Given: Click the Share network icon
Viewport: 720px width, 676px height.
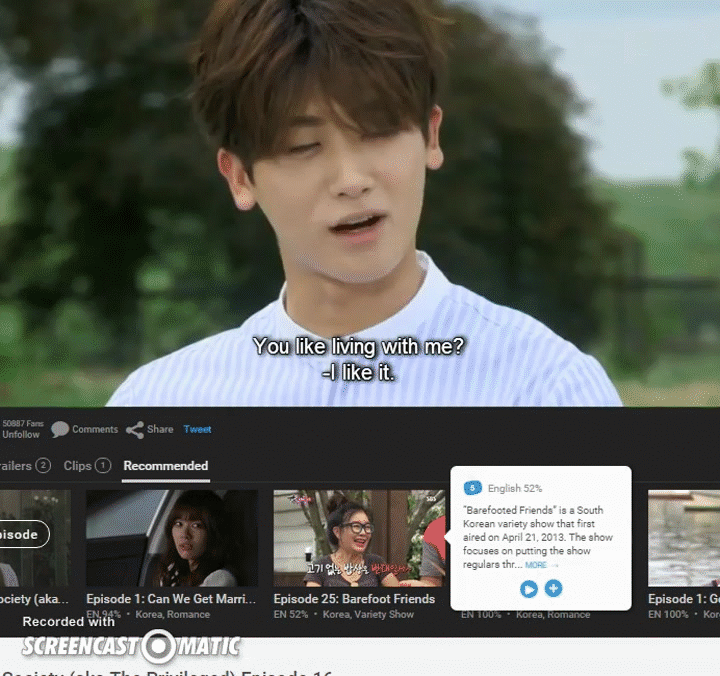Looking at the screenshot, I should click(135, 430).
